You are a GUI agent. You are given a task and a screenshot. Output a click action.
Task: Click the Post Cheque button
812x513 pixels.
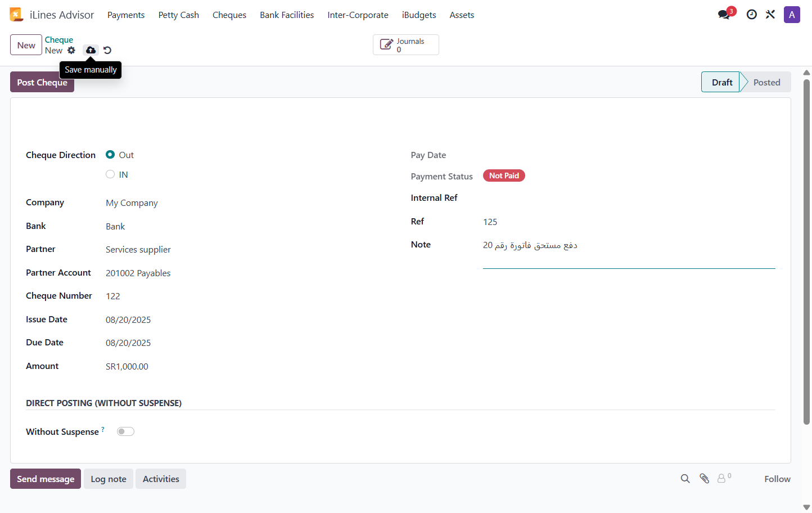click(x=42, y=82)
